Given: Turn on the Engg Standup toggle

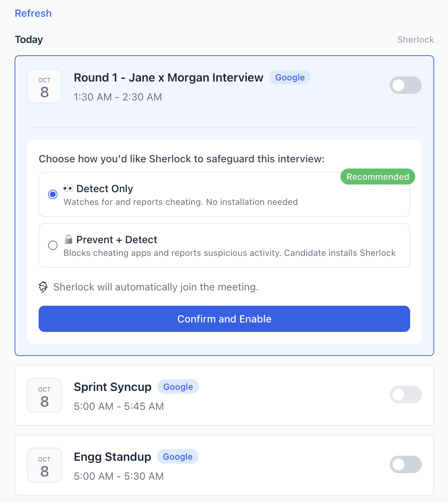Looking at the screenshot, I should 405,464.
